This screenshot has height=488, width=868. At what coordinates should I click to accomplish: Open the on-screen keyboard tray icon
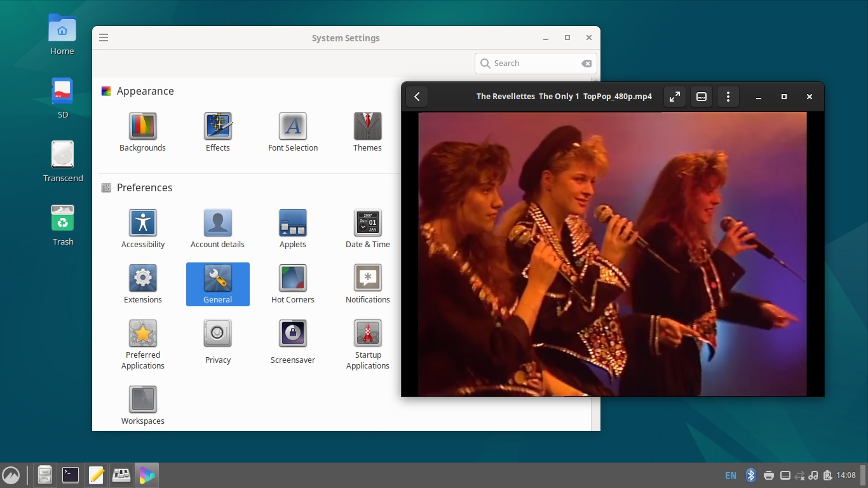point(785,475)
